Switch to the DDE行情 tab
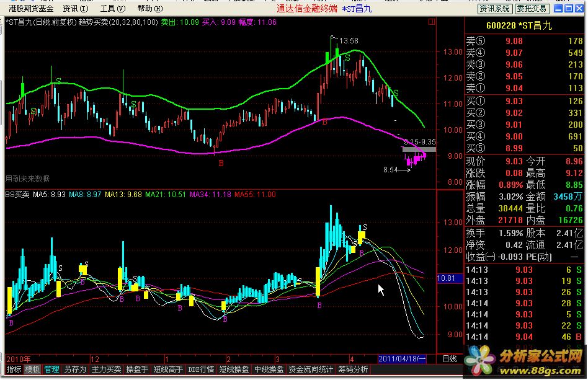588x380 pixels. tap(201, 369)
